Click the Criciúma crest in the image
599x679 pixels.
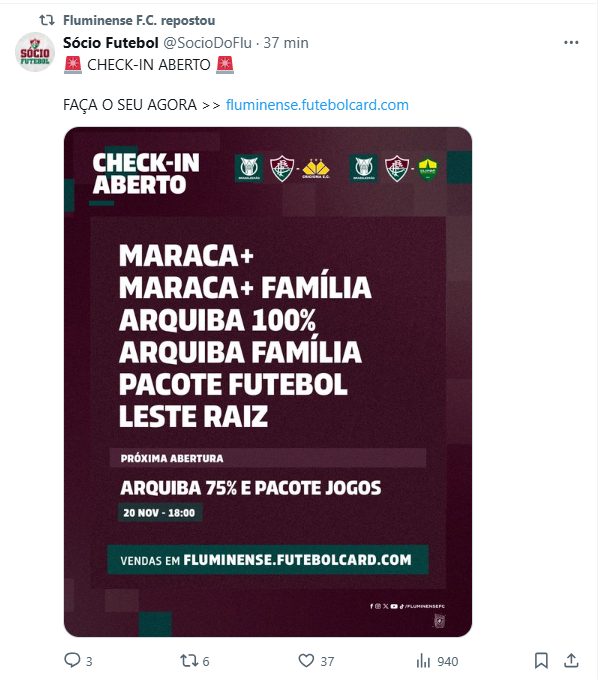click(316, 169)
